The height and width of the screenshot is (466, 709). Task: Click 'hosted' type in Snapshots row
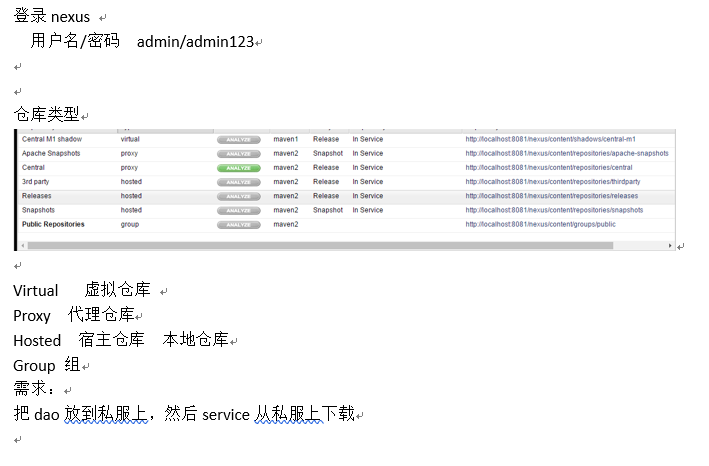click(x=131, y=210)
